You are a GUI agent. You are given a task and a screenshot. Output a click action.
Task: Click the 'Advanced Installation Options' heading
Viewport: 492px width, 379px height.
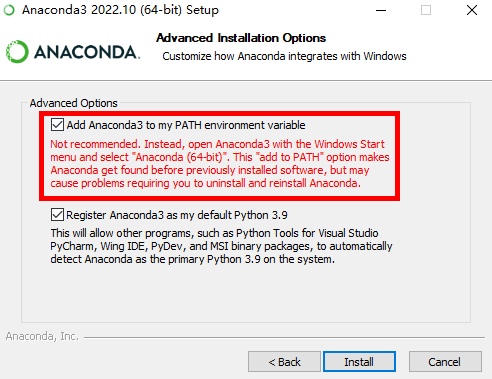pyautogui.click(x=241, y=38)
